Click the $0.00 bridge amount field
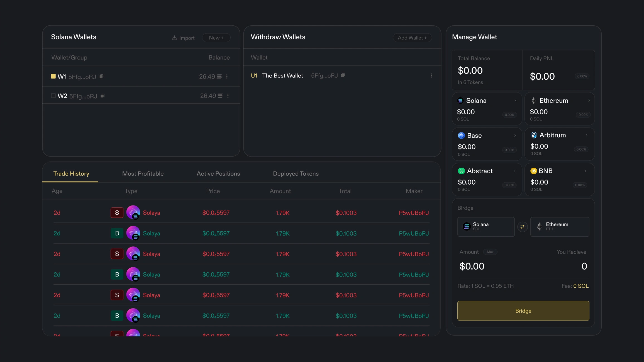 click(x=472, y=266)
